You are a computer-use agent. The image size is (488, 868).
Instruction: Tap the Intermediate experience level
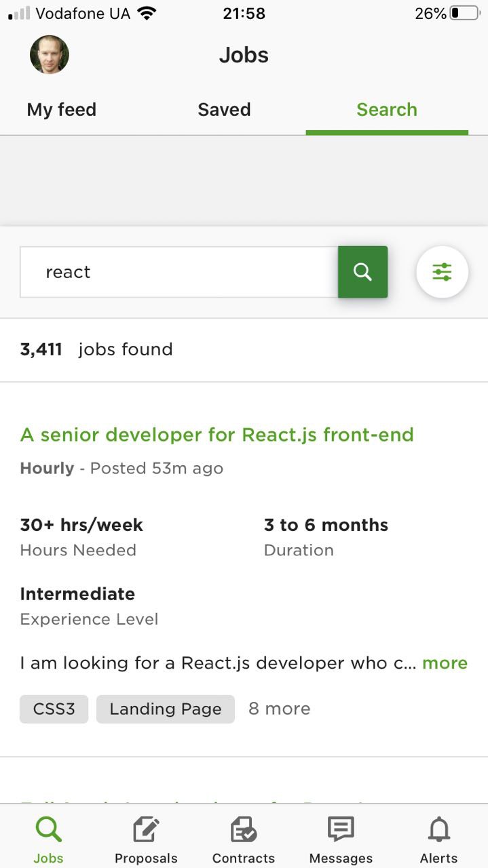tap(77, 594)
